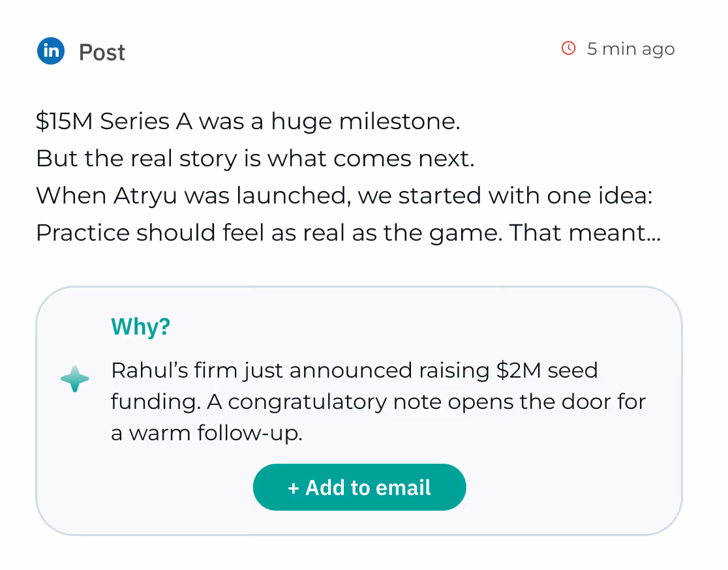Click the word milestone in first line
The height and width of the screenshot is (570, 728).
tap(399, 121)
